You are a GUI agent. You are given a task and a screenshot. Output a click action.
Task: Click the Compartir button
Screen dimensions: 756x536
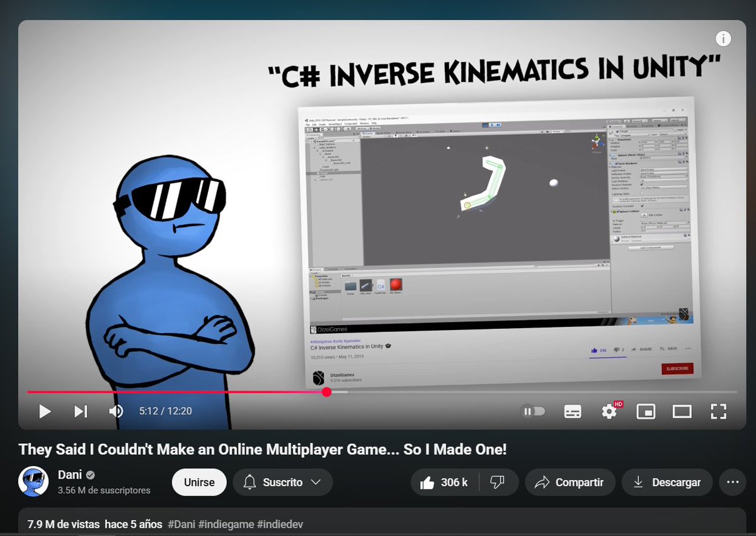click(x=570, y=482)
